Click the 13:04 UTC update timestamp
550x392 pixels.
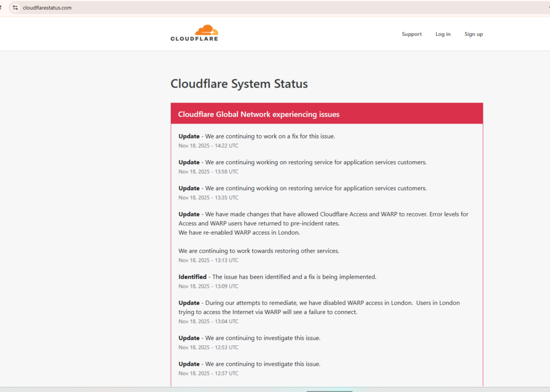tap(208, 322)
